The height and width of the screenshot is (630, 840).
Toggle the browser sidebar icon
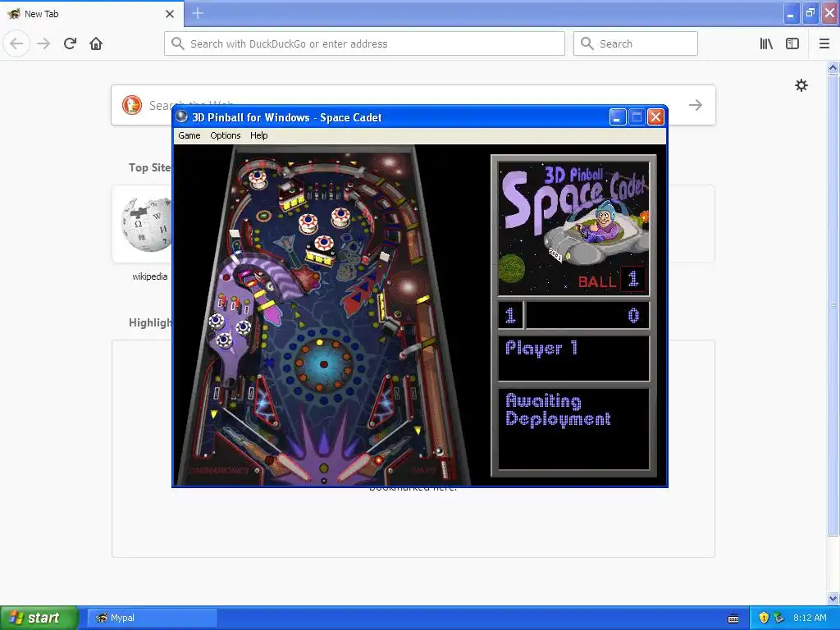click(792, 43)
